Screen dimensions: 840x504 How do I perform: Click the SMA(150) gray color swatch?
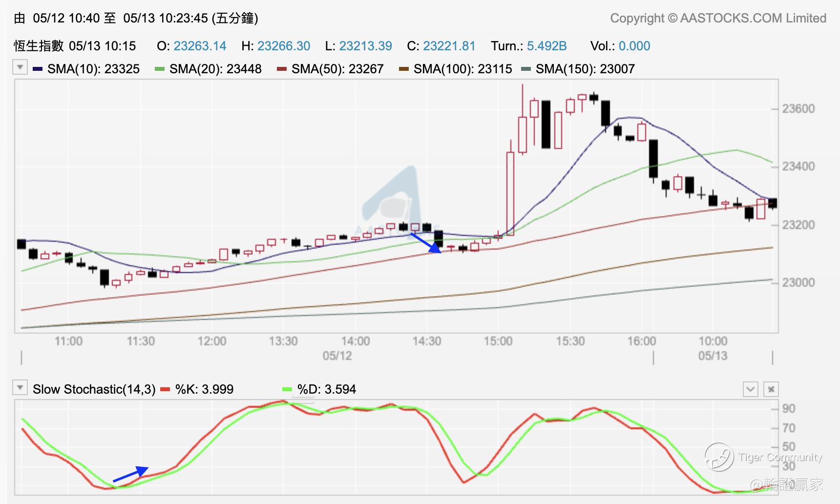tap(526, 69)
